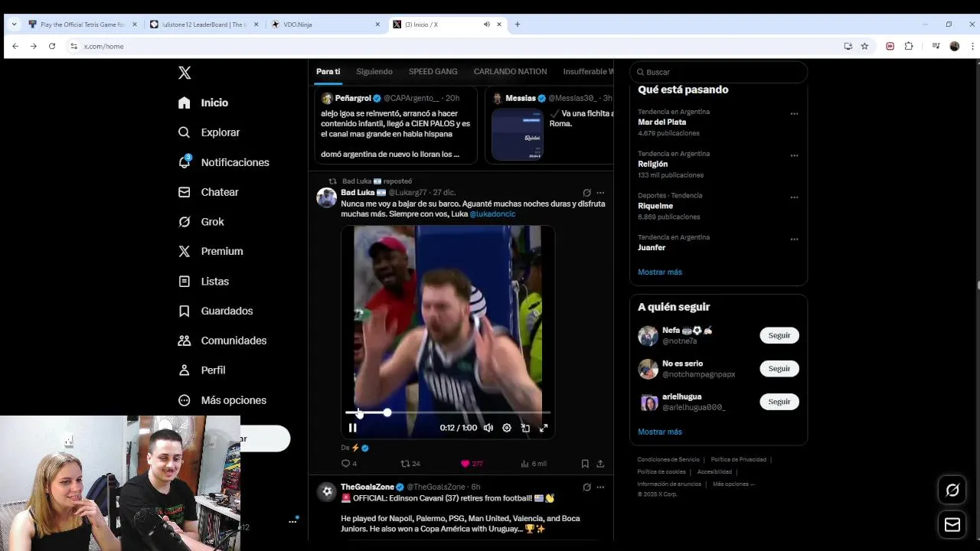Image resolution: width=980 pixels, height=551 pixels.
Task: Open Premium in the sidebar
Action: tap(211, 251)
